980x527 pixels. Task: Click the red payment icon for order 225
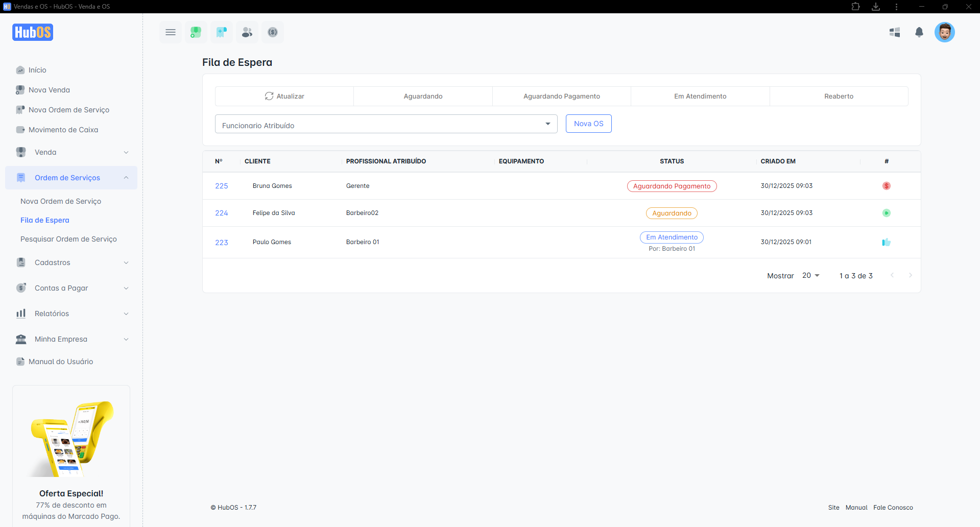886,186
